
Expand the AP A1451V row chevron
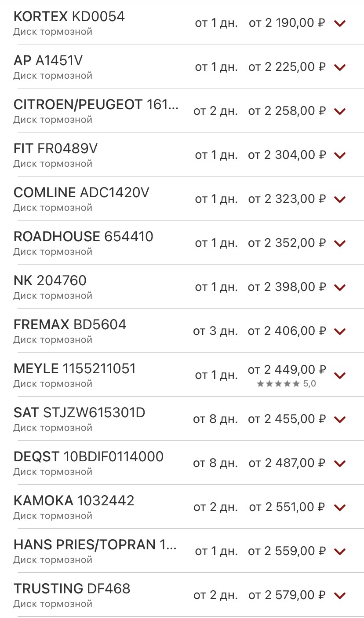pos(340,67)
